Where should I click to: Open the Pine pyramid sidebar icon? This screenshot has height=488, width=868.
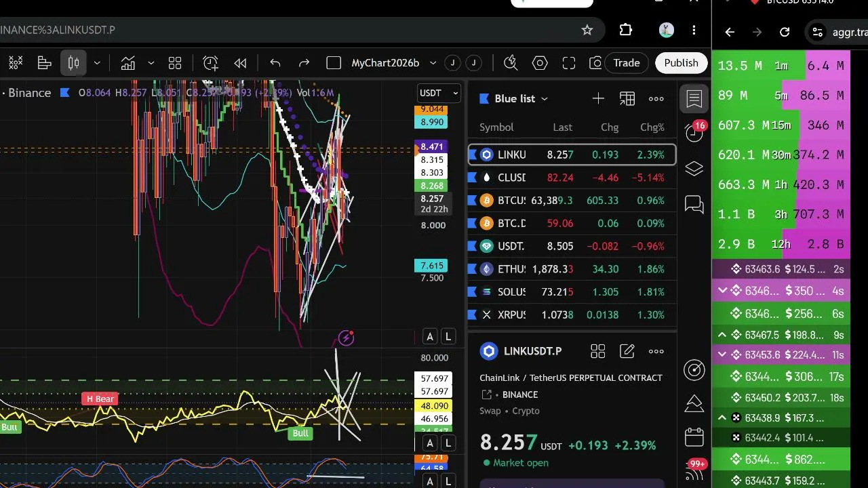pyautogui.click(x=694, y=403)
